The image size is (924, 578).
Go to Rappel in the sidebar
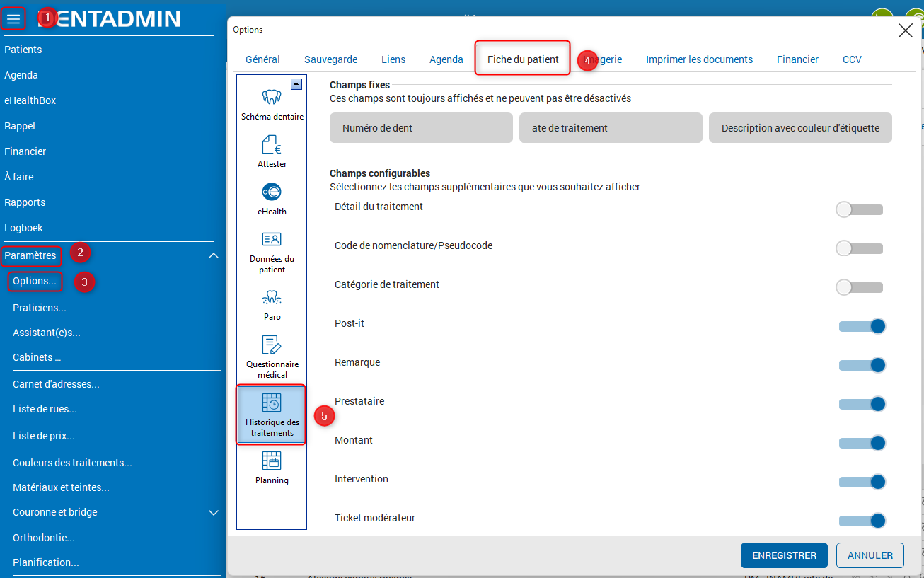pyautogui.click(x=20, y=126)
